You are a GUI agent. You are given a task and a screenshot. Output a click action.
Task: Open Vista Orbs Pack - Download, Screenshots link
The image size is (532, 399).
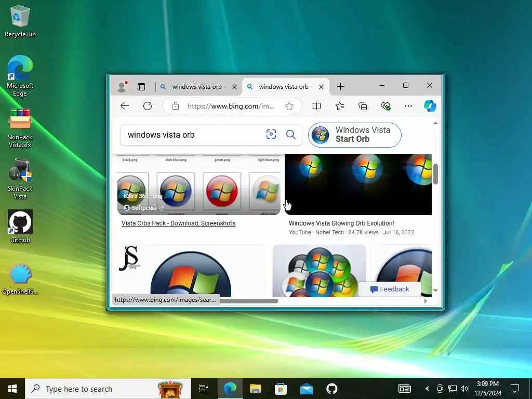tap(179, 223)
